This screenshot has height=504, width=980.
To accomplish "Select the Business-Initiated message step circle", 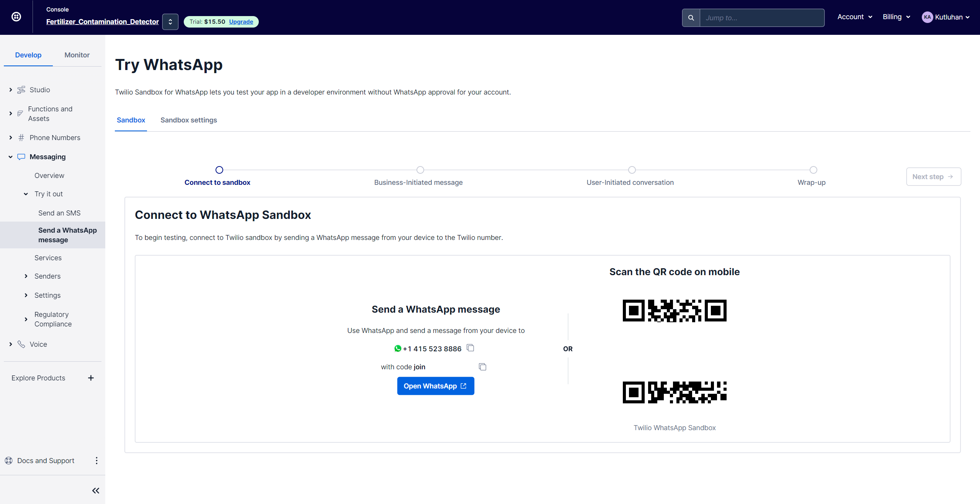I will 420,170.
